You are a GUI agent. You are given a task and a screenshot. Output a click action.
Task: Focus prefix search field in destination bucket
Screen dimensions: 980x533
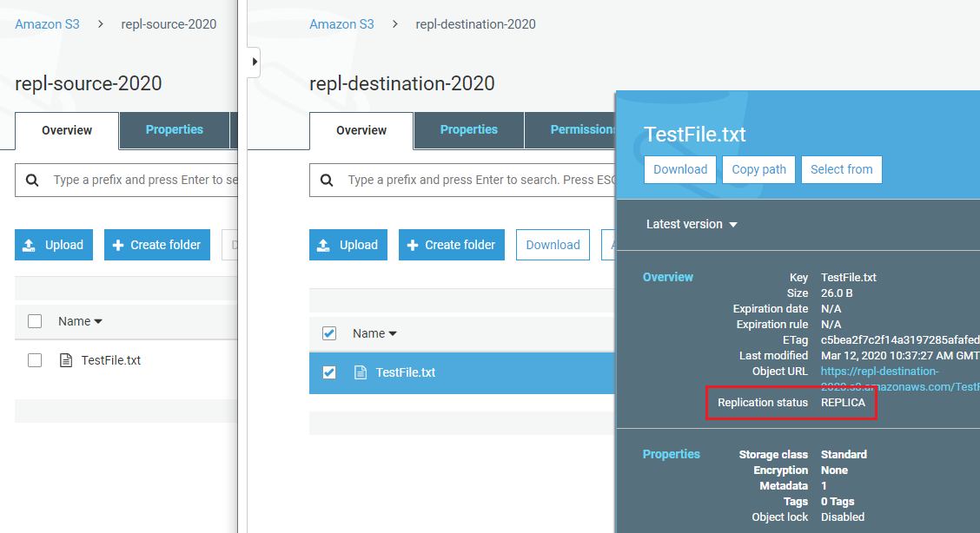point(462,181)
